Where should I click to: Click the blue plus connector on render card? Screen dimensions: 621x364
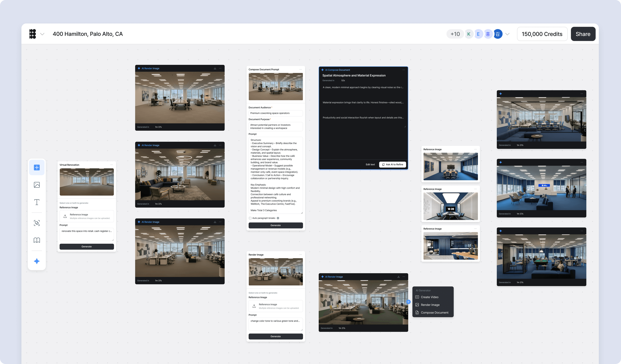[x=408, y=302]
